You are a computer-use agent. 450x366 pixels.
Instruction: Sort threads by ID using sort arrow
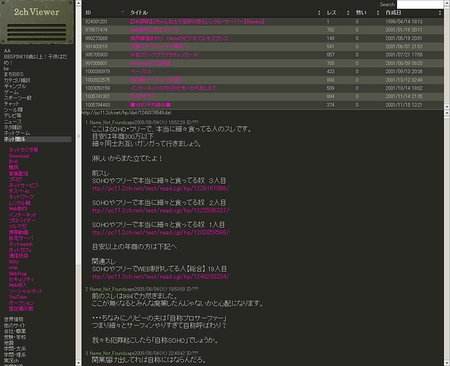tap(123, 13)
